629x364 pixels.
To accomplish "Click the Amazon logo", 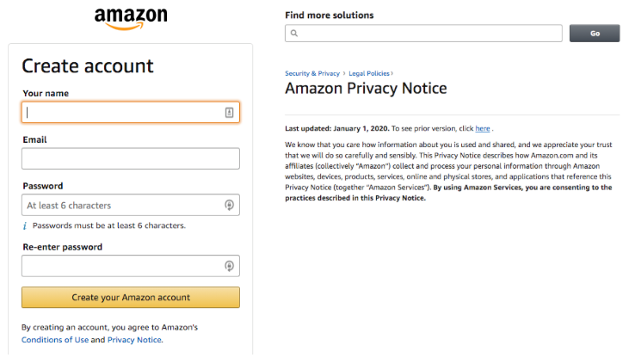I will click(131, 18).
